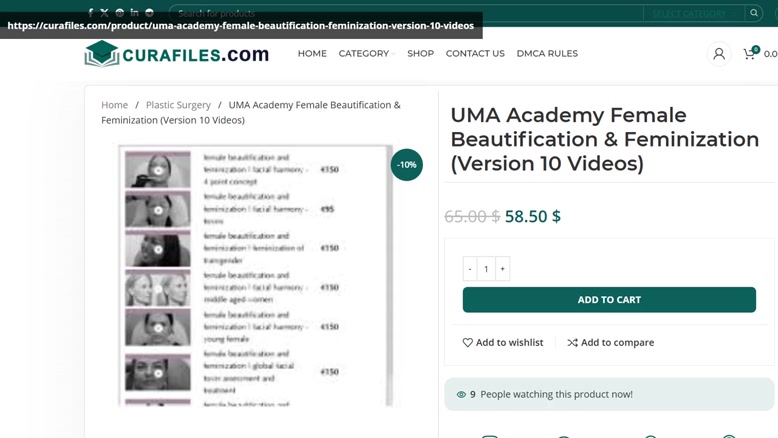
Task: Increase quantity with the plus button
Action: [503, 269]
